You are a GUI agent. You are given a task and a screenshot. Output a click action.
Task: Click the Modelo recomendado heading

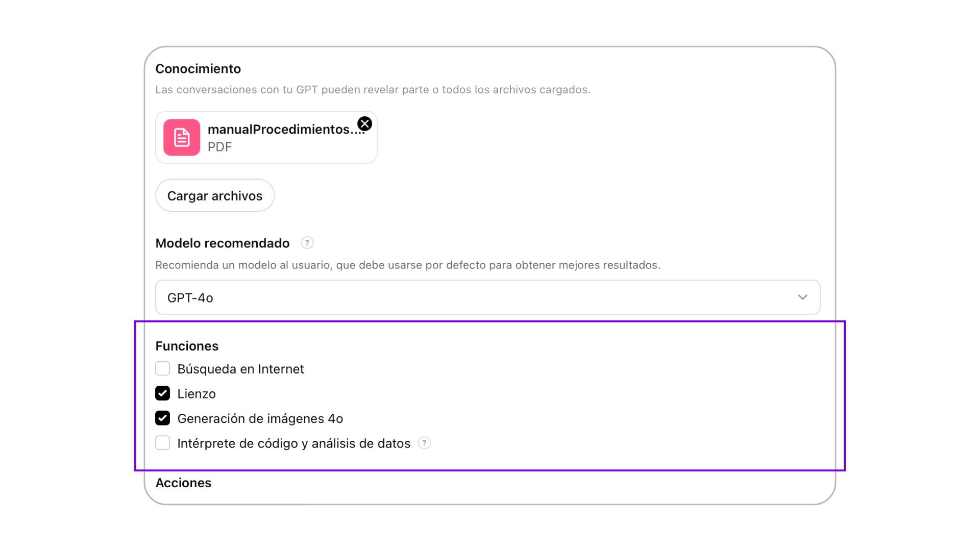[223, 243]
